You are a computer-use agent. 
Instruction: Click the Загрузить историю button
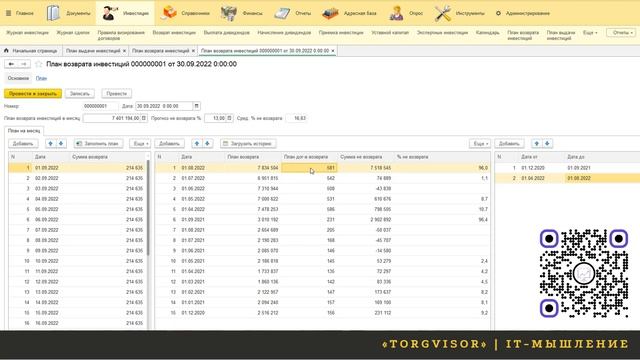click(x=248, y=144)
